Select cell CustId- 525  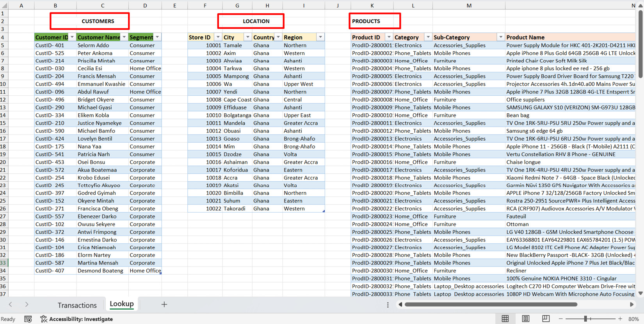tap(55, 53)
